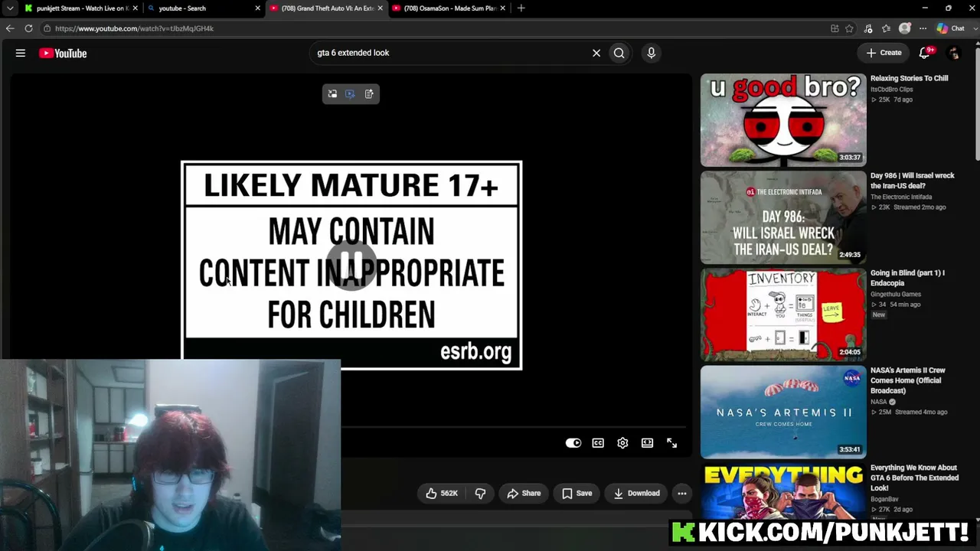
Task: Open 'Everything We Know About GTA 6' title
Action: [x=914, y=478]
